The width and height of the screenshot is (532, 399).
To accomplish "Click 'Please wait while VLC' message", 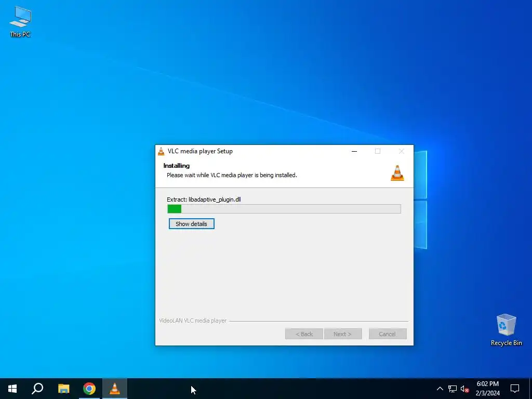I will [232, 175].
